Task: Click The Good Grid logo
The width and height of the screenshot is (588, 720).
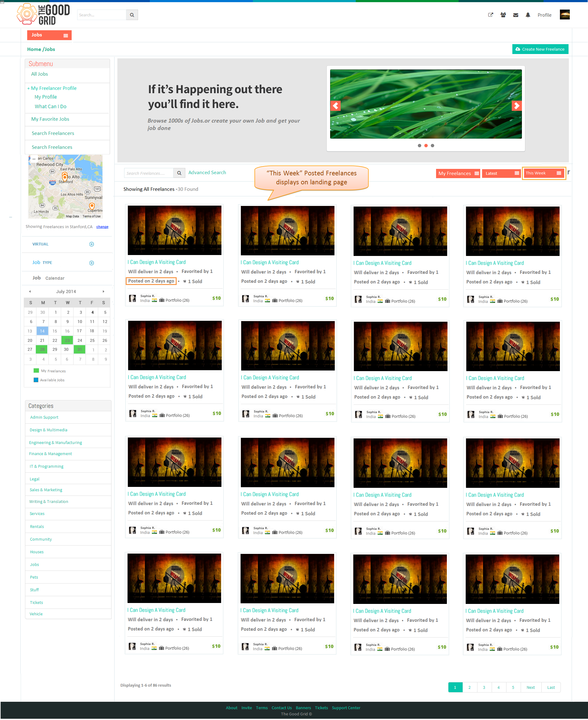Action: 43,14
